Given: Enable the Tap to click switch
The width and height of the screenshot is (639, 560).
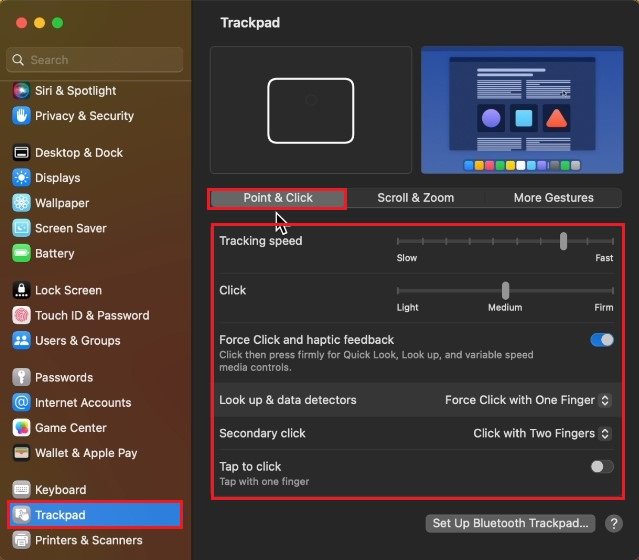Looking at the screenshot, I should [x=602, y=466].
